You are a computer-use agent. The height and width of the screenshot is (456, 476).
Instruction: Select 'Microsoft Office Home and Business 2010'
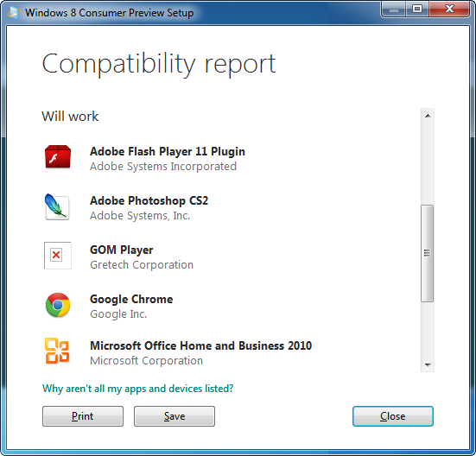tap(201, 345)
